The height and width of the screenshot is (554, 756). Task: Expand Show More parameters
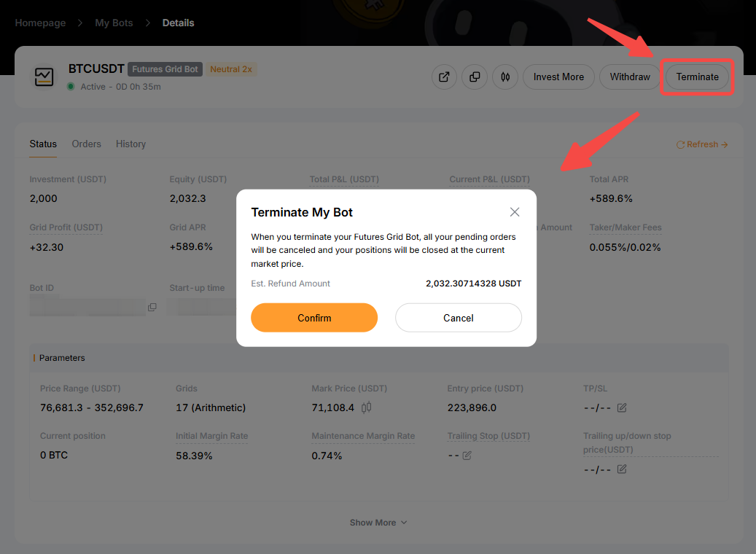(378, 523)
